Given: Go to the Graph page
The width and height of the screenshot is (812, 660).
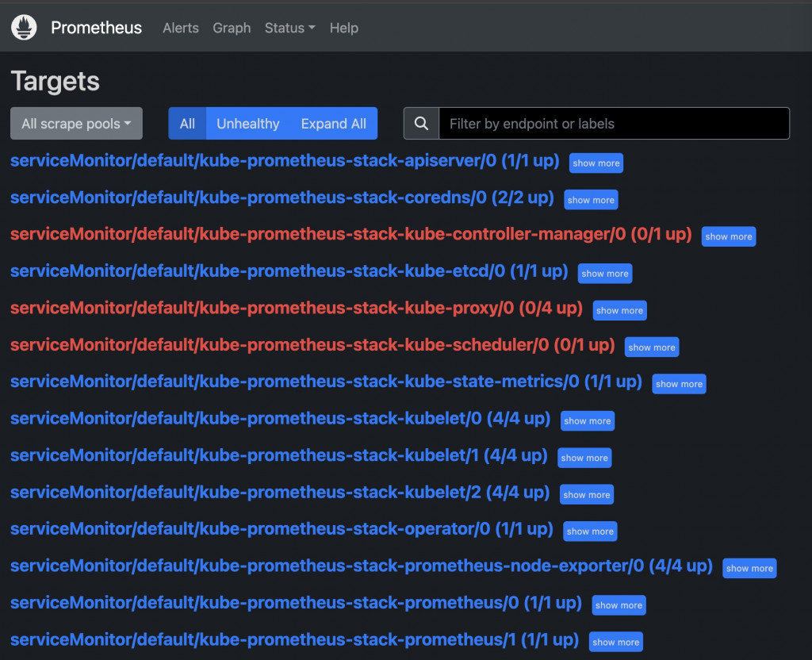Looking at the screenshot, I should tap(232, 28).
